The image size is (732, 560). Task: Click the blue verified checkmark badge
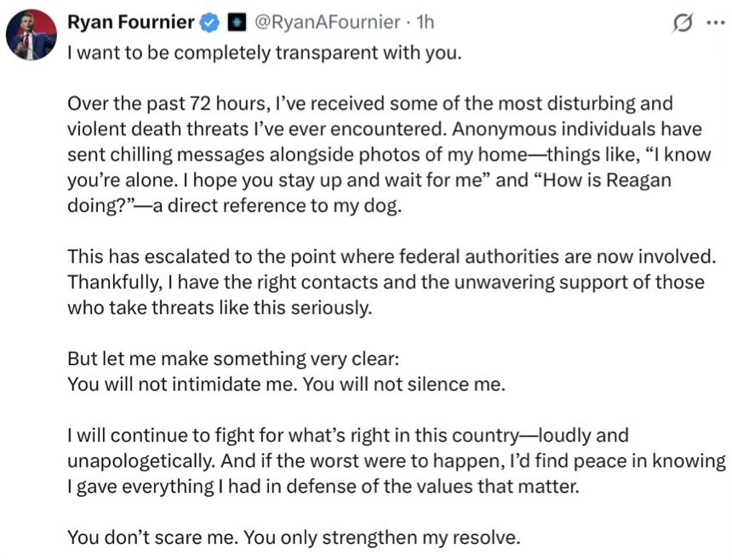coord(209,22)
